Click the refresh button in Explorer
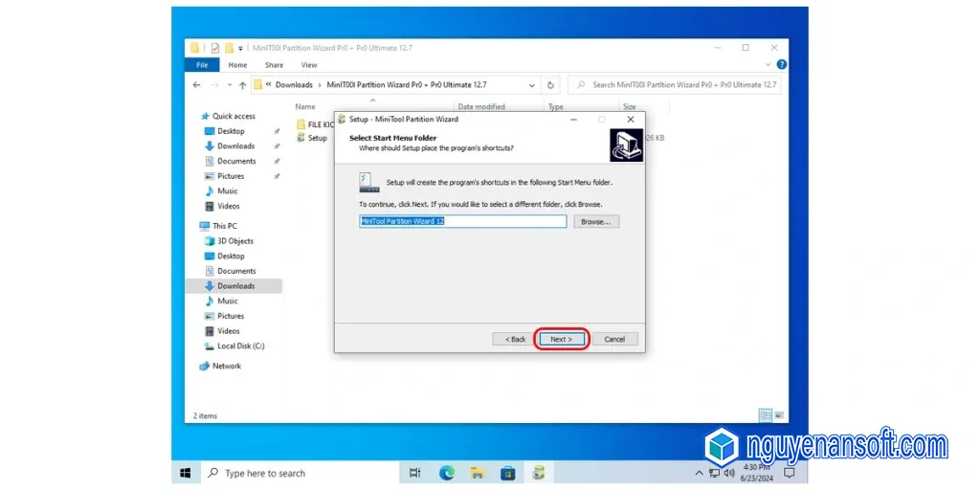The height and width of the screenshot is (490, 980). coord(550,85)
